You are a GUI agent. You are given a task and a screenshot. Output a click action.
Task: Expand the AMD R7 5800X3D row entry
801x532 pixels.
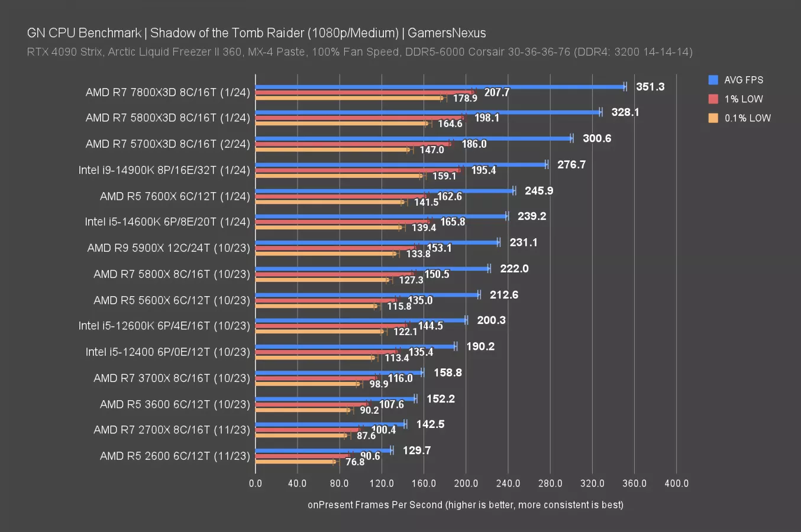click(168, 118)
